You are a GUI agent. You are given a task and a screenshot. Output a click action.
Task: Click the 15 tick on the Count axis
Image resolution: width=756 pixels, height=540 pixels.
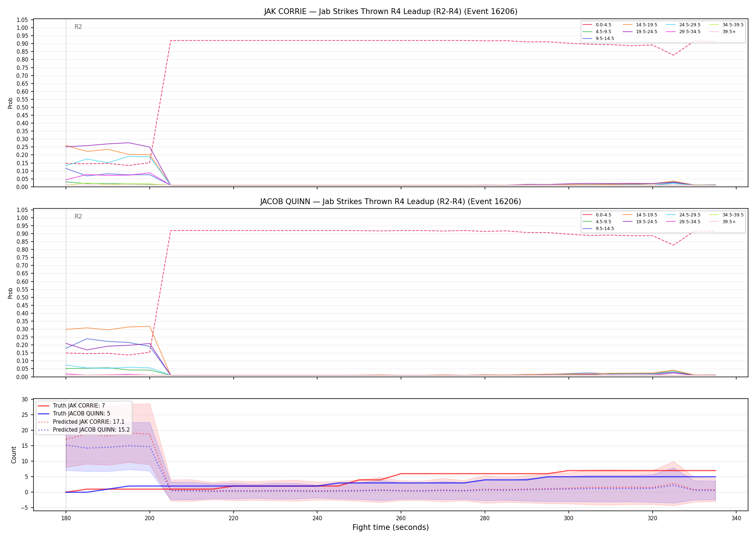[x=25, y=446]
